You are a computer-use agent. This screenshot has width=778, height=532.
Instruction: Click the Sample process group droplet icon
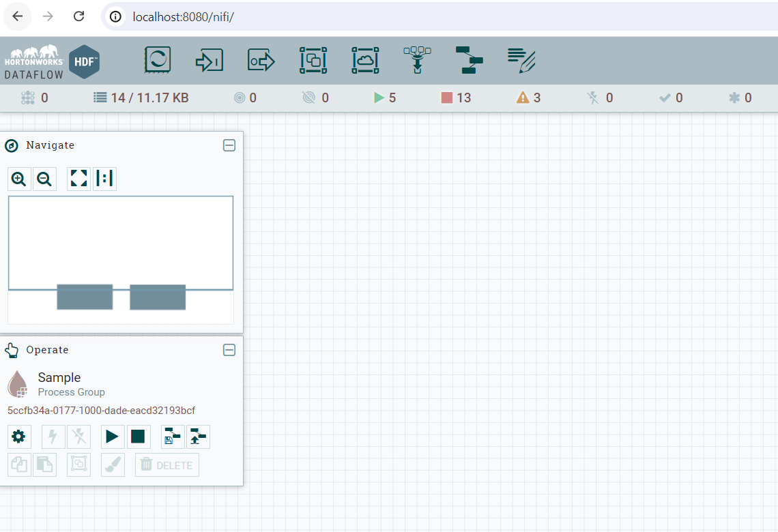pos(17,384)
